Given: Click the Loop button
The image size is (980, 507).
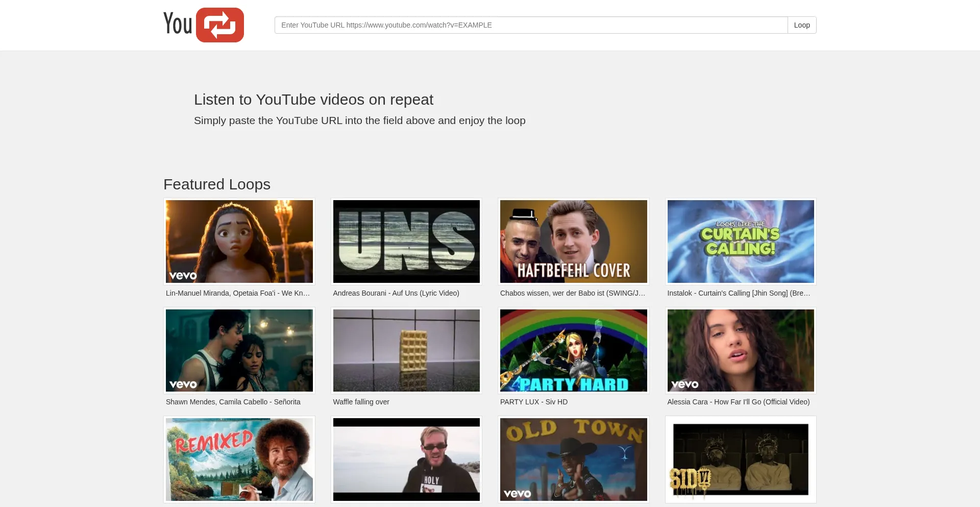Looking at the screenshot, I should 802,25.
